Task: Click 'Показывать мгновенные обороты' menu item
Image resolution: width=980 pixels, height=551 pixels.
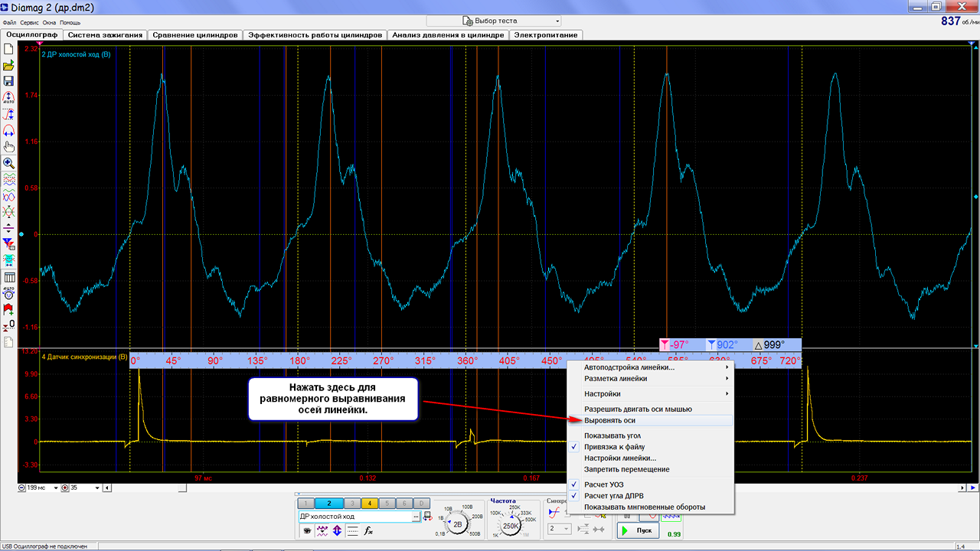Action: (x=651, y=507)
